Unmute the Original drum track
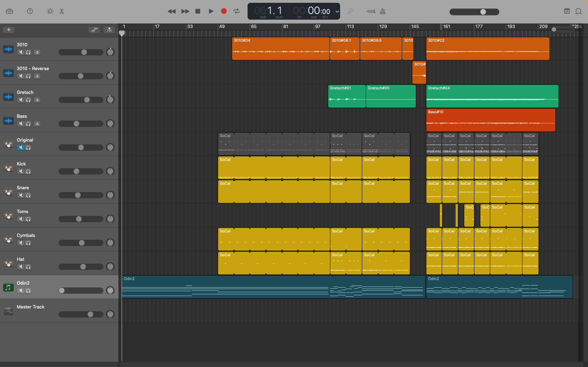This screenshot has width=588, height=367. click(x=21, y=148)
